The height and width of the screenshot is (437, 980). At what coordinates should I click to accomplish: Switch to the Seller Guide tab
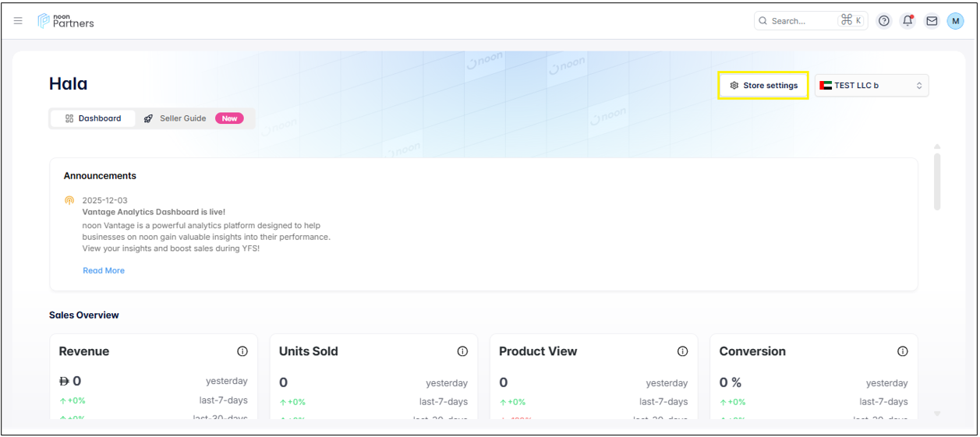(175, 118)
